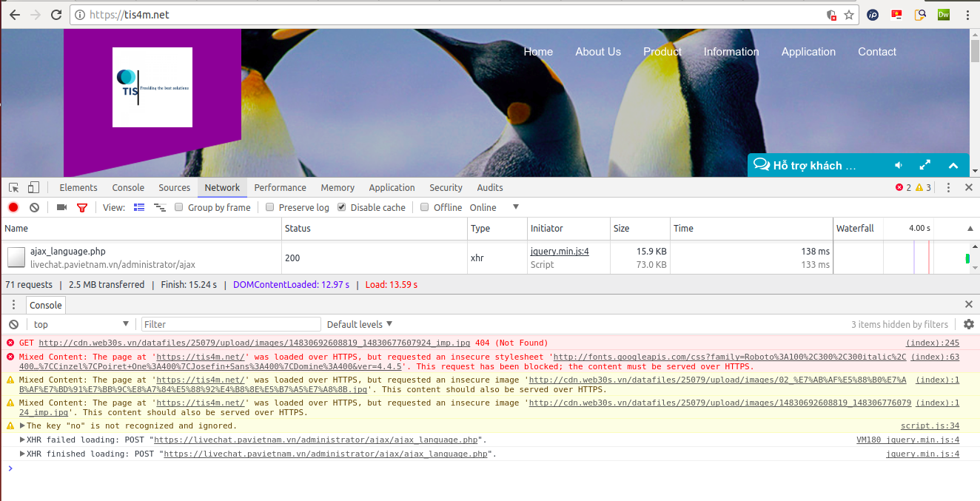This screenshot has width=980, height=501.
Task: Click the shield icon in address bar
Action: pos(831,15)
